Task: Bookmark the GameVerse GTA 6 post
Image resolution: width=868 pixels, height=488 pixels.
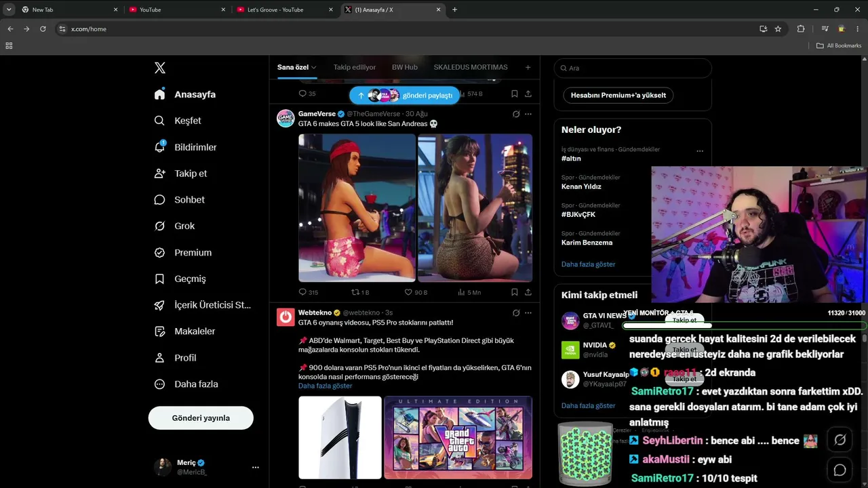Action: (x=515, y=292)
